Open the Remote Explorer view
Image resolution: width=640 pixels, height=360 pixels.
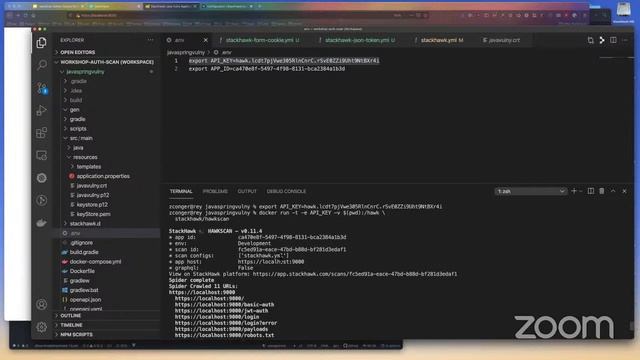coord(41,155)
